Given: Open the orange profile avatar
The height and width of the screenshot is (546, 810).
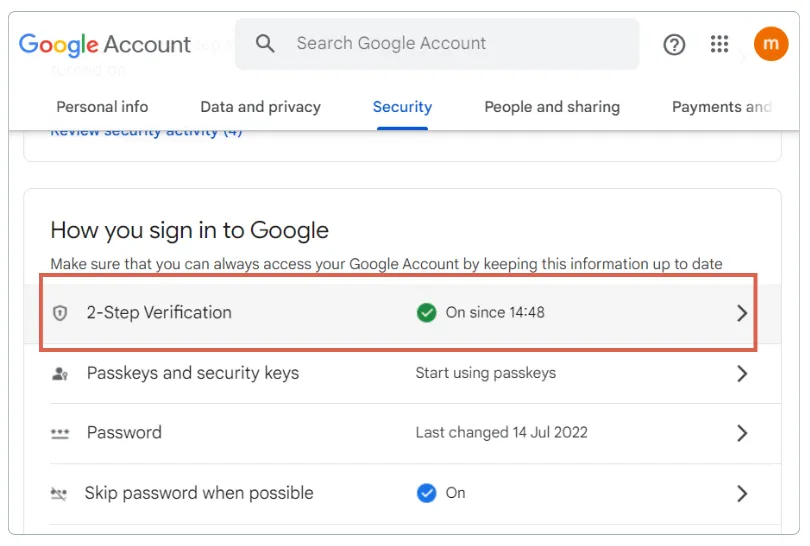Looking at the screenshot, I should 771,44.
